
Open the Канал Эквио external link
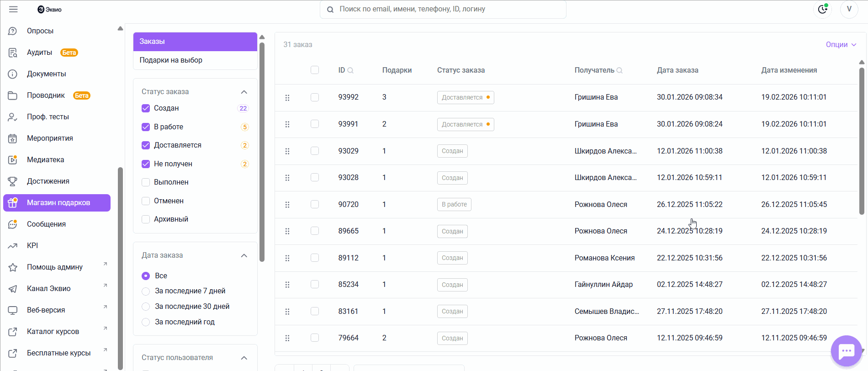pyautogui.click(x=49, y=289)
